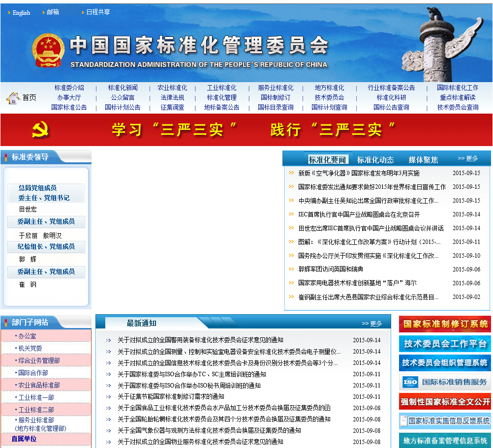Open the 日程共享 link

98,12
